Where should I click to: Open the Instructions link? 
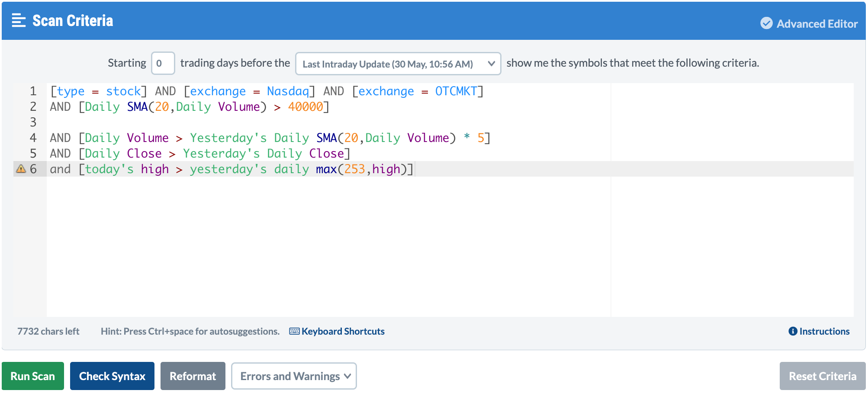click(x=824, y=331)
